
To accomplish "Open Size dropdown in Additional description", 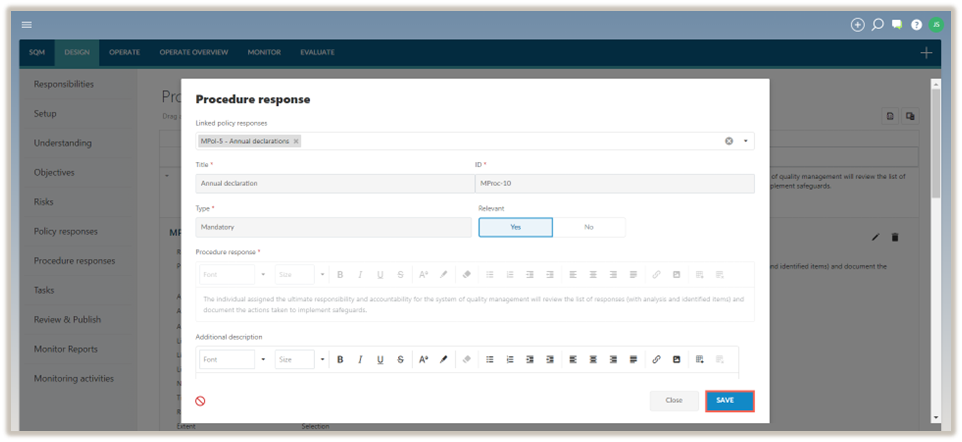I will point(295,359).
